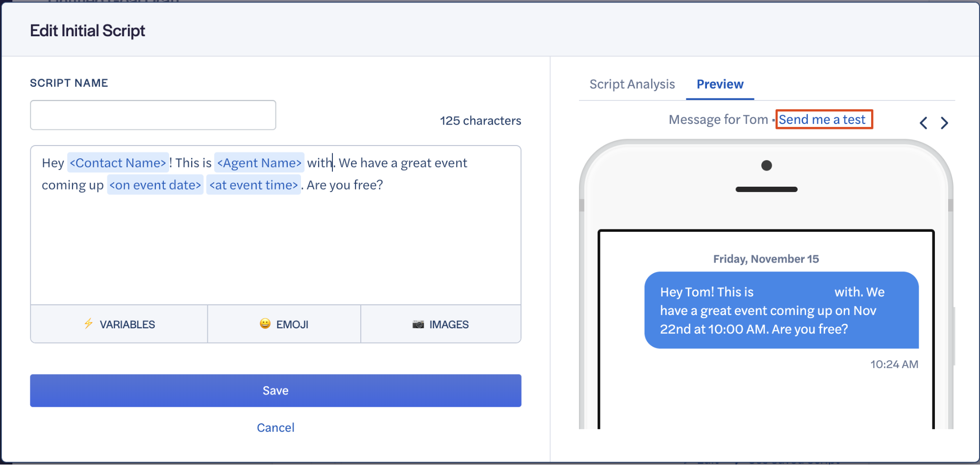Screen dimensions: 980x465
Task: Click the blue preview message bubble
Action: click(x=781, y=310)
